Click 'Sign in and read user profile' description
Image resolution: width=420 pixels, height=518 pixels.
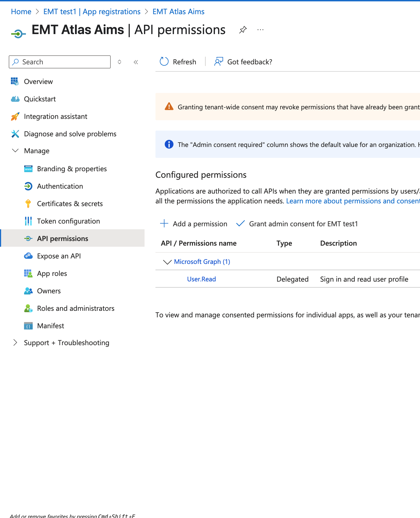[x=364, y=279]
